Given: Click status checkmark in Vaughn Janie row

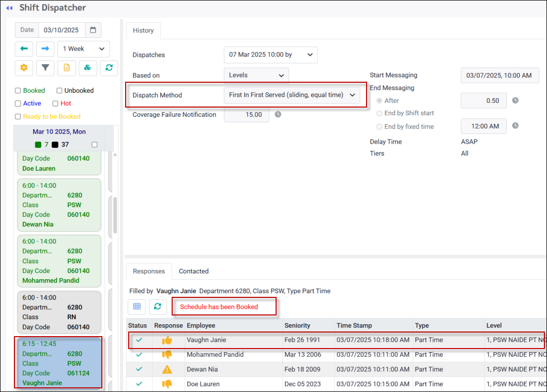Looking at the screenshot, I should tap(139, 340).
